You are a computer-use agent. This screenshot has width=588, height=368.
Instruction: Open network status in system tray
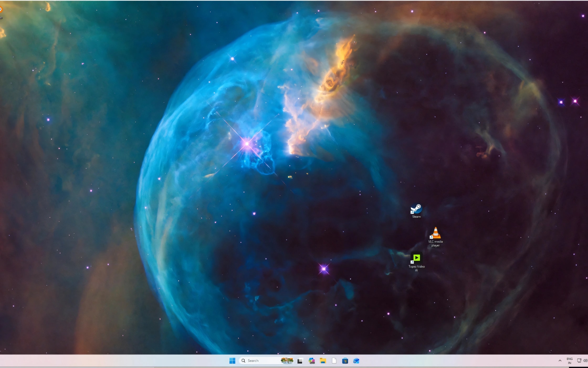579,361
